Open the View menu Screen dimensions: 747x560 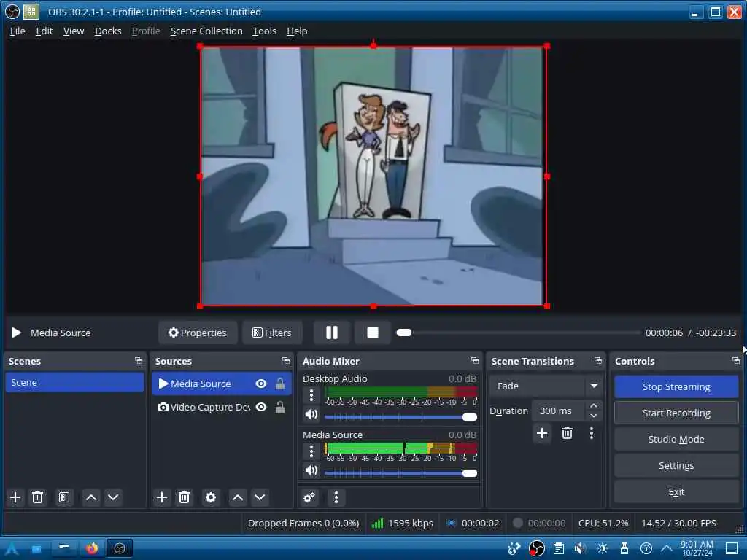(74, 31)
